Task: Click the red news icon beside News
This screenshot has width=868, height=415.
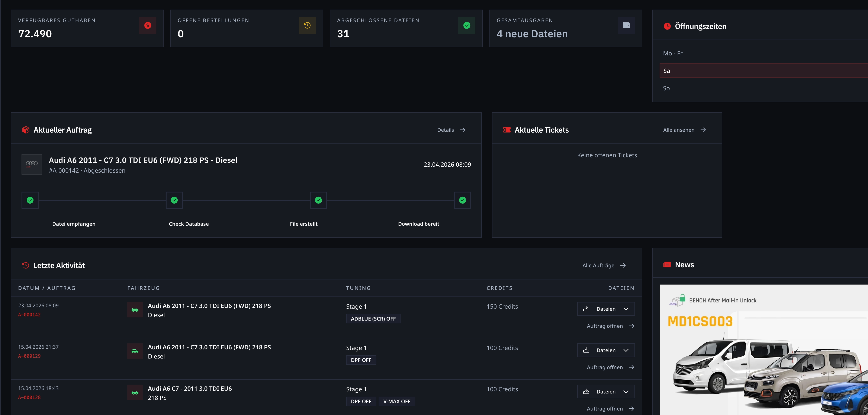Action: tap(667, 265)
